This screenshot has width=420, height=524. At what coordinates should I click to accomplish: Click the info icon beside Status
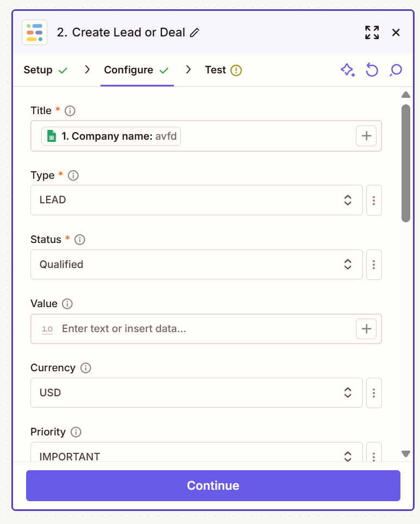click(79, 239)
